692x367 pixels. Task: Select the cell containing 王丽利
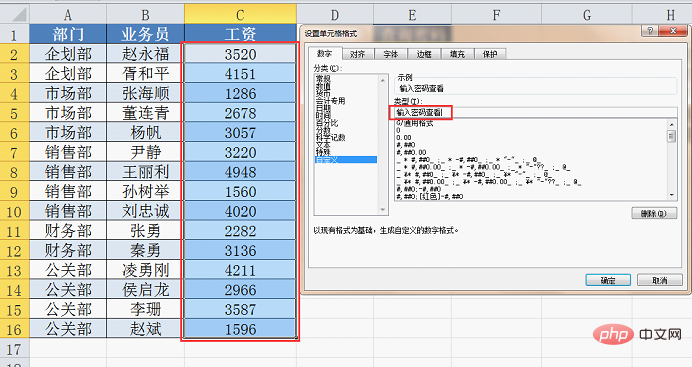145,172
